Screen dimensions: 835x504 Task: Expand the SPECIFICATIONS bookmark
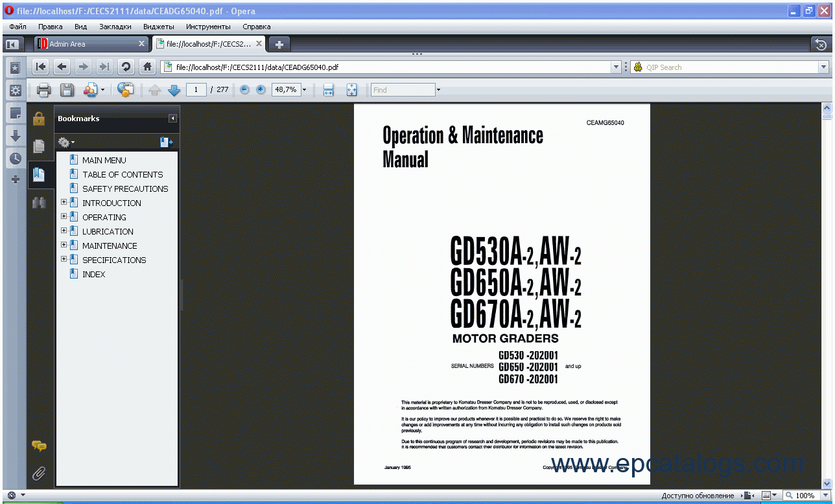[64, 260]
